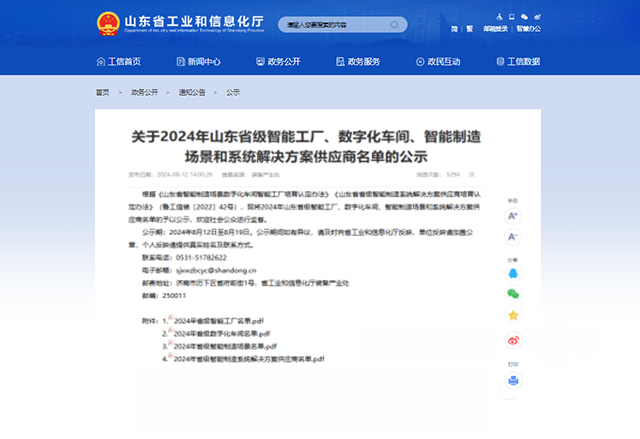This screenshot has width=640, height=439.
Task: Open PDF icon for 2024年省级数字化车间名单
Action: (x=171, y=331)
